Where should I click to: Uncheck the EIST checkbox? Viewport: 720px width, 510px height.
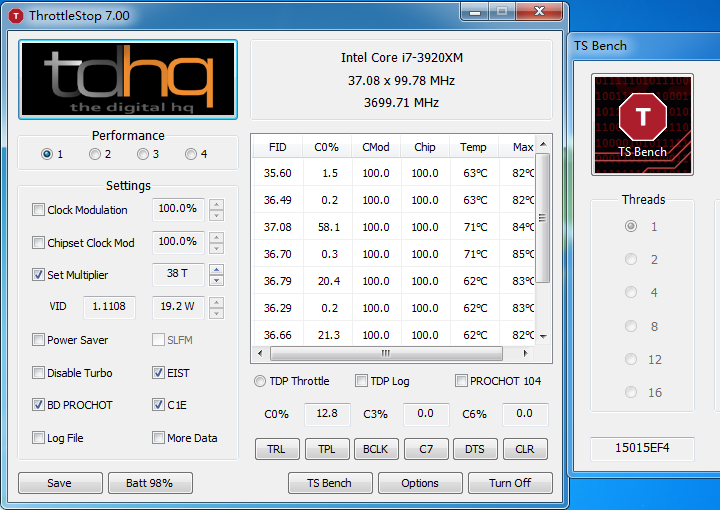tap(158, 373)
